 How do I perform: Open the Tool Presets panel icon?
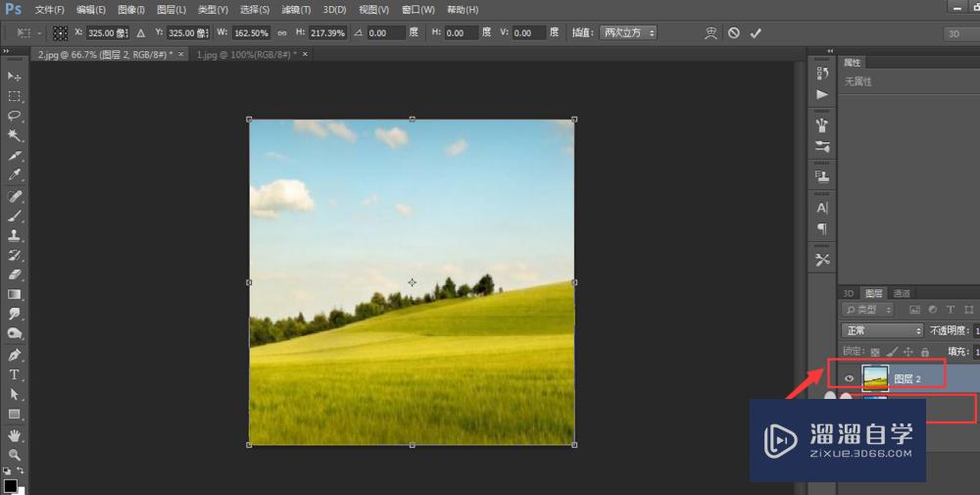coord(822,260)
